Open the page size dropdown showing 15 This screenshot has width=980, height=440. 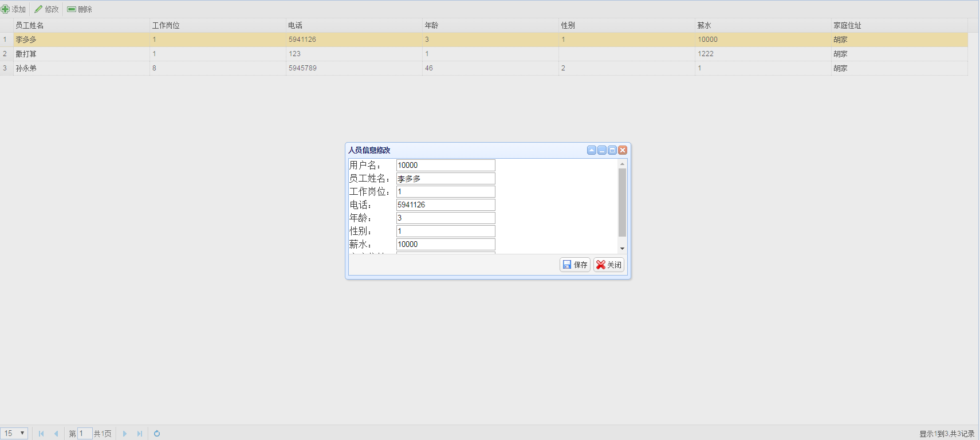(14, 433)
